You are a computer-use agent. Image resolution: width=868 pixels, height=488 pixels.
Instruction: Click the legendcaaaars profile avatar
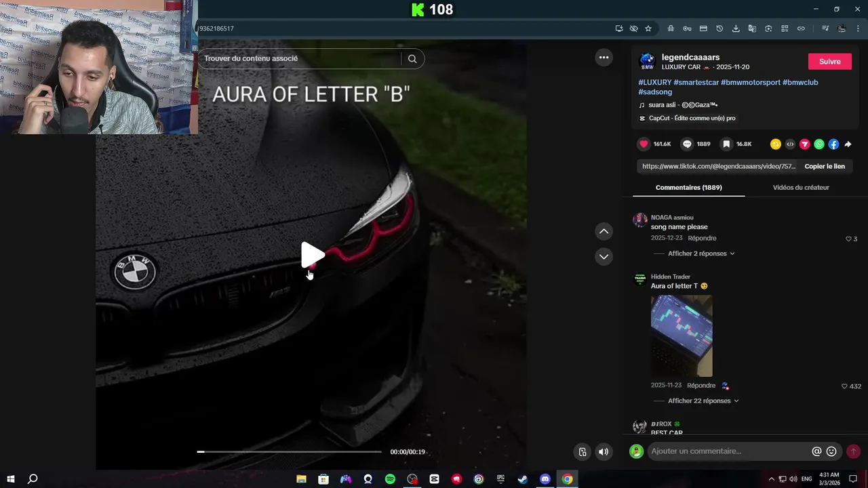[647, 61]
